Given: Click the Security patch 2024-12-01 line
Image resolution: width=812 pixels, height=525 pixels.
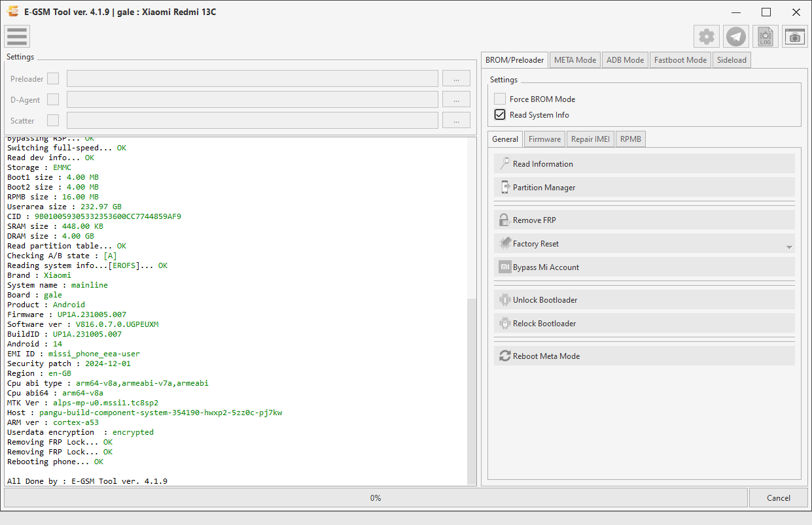Looking at the screenshot, I should pyautogui.click(x=69, y=364).
